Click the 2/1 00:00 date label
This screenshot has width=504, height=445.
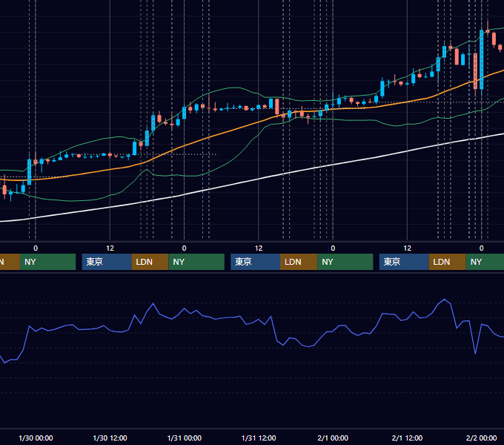click(333, 438)
